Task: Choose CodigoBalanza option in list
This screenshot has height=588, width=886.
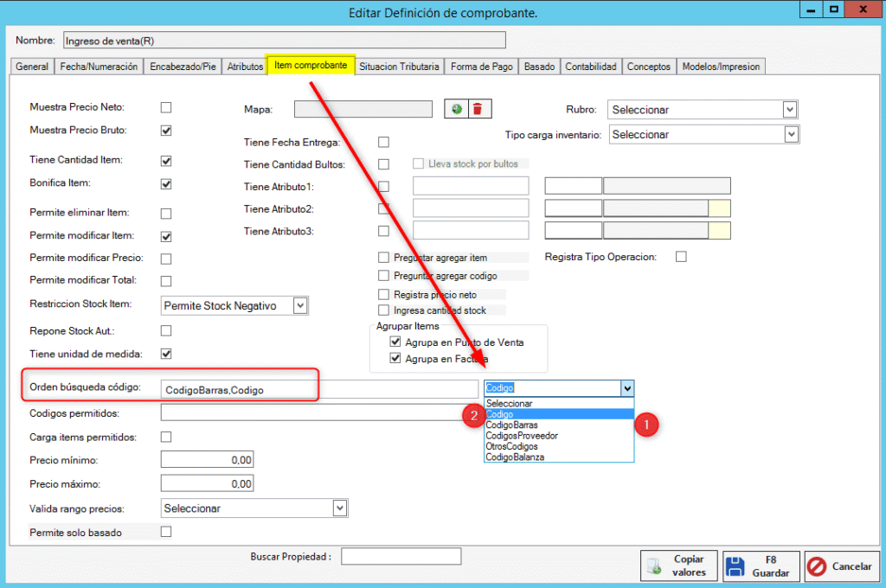Action: click(x=515, y=457)
